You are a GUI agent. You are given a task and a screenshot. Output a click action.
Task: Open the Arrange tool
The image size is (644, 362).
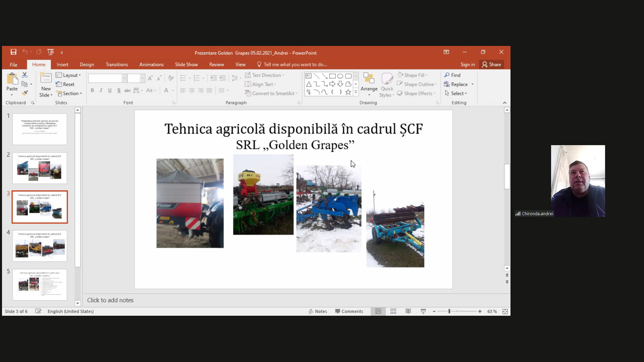click(x=369, y=84)
